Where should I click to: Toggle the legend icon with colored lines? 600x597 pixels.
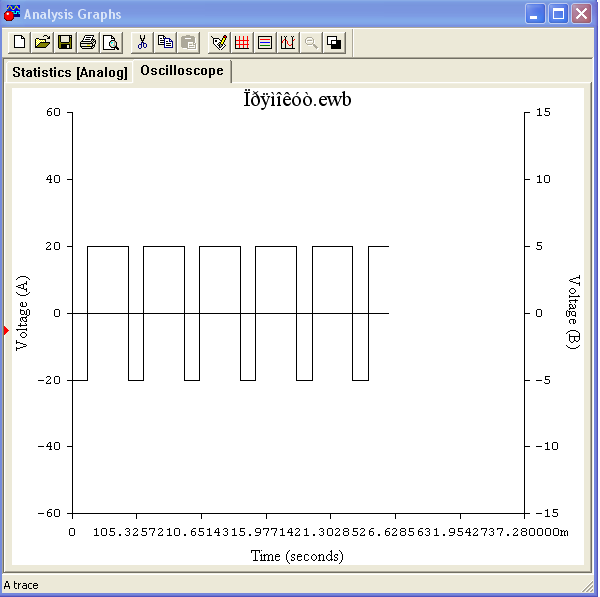pyautogui.click(x=265, y=42)
